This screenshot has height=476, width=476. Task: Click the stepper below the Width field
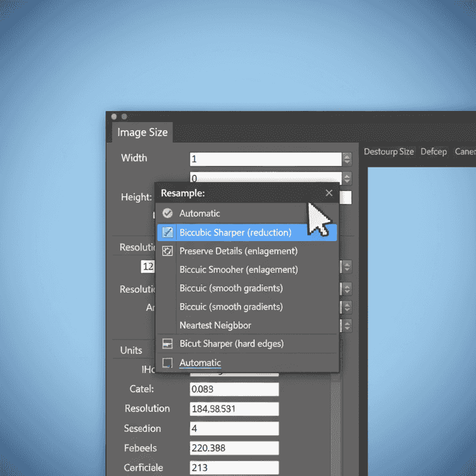347,178
